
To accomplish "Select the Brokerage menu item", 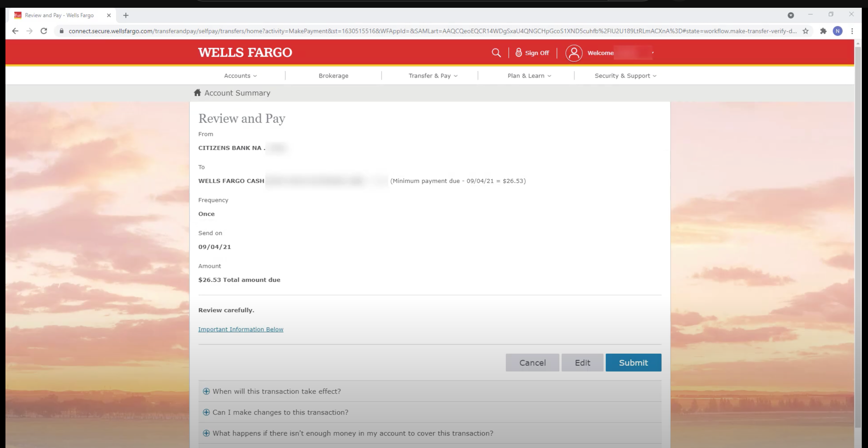I will [x=333, y=75].
